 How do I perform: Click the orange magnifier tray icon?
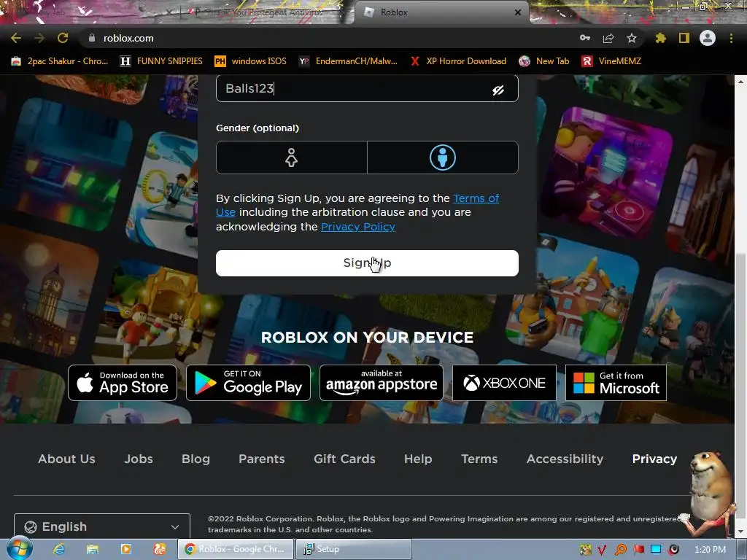point(621,550)
